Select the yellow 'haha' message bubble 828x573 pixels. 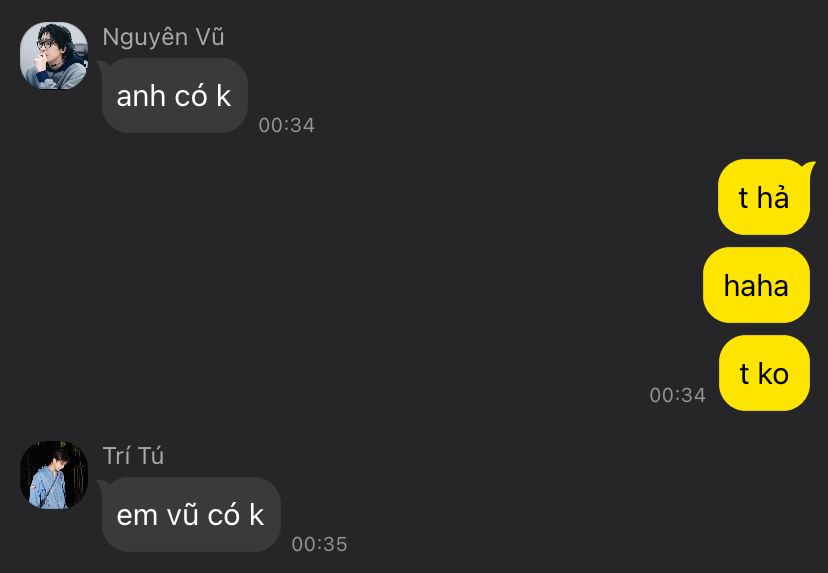756,285
